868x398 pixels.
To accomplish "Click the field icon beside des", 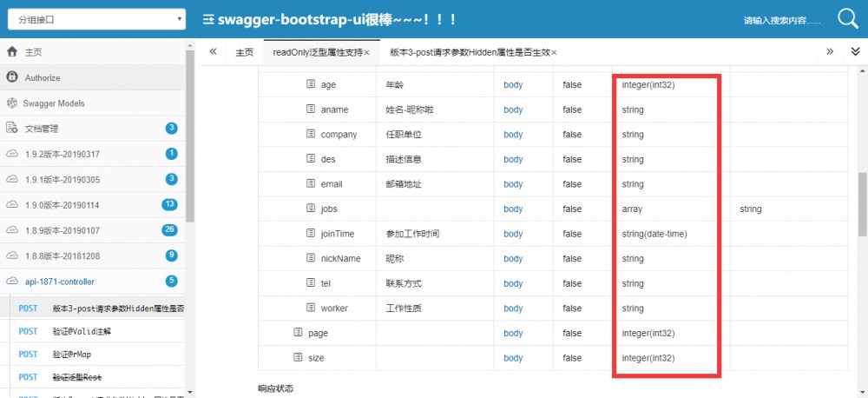I will pyautogui.click(x=311, y=158).
